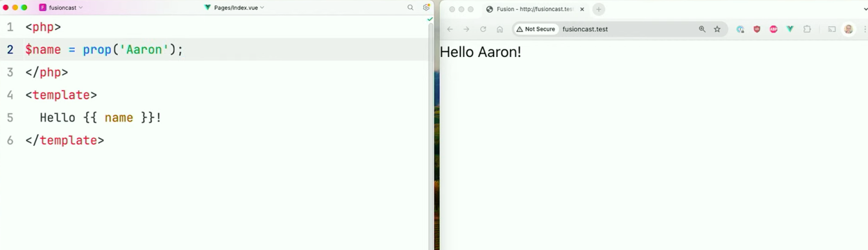
Task: Open the fusioncast project dropdown
Action: point(61,8)
